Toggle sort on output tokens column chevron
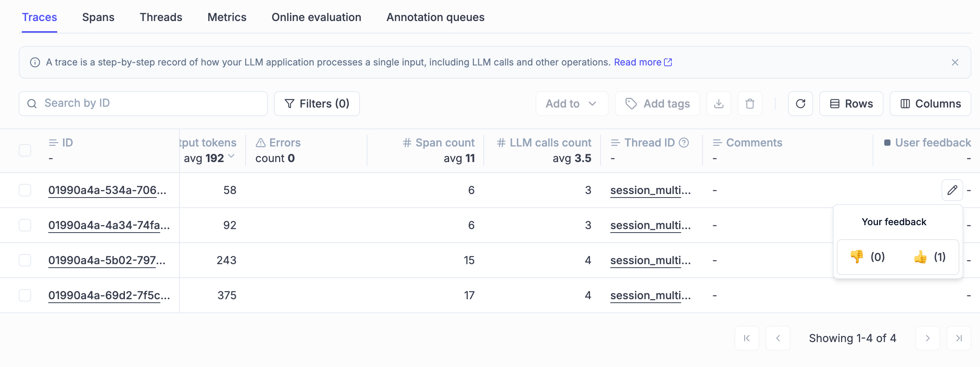Screen dimensions: 980x367 (x=232, y=158)
